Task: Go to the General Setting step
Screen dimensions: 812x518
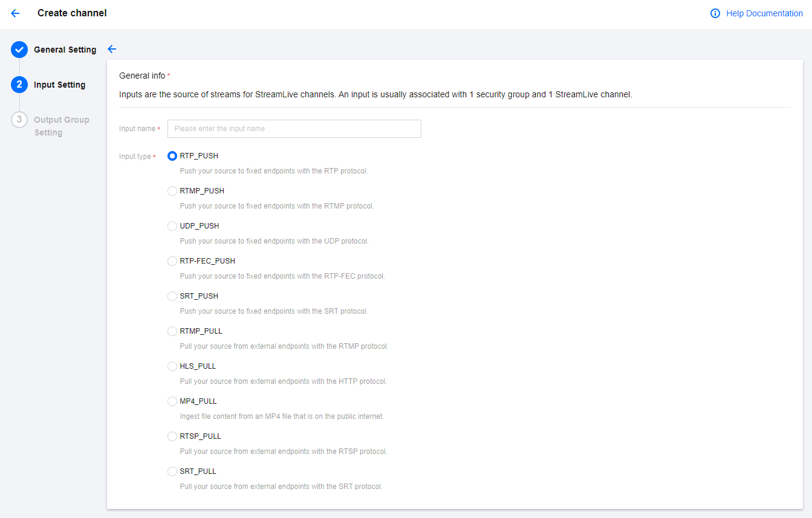Action: 65,50
